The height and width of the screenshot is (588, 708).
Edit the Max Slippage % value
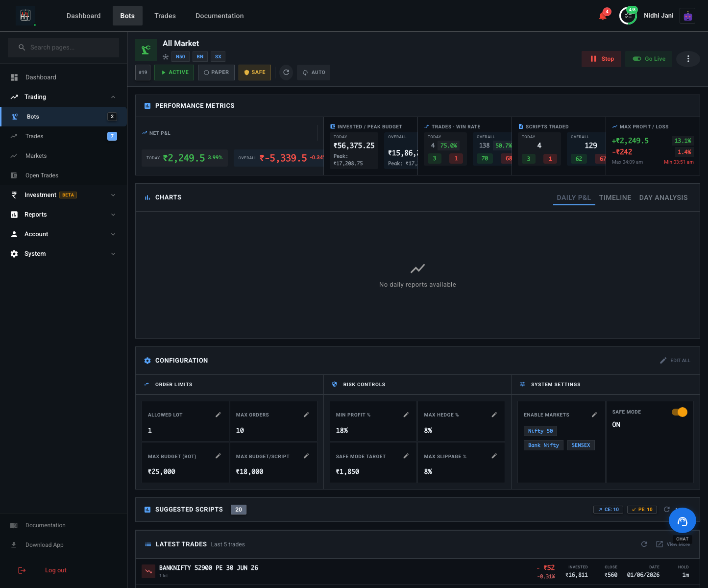(494, 456)
